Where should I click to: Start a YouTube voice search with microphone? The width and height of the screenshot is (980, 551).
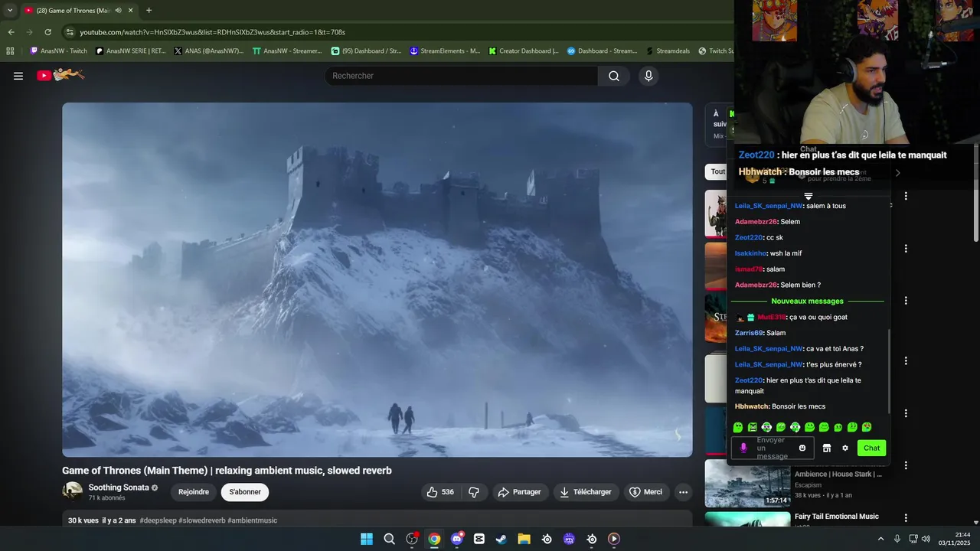coord(648,76)
